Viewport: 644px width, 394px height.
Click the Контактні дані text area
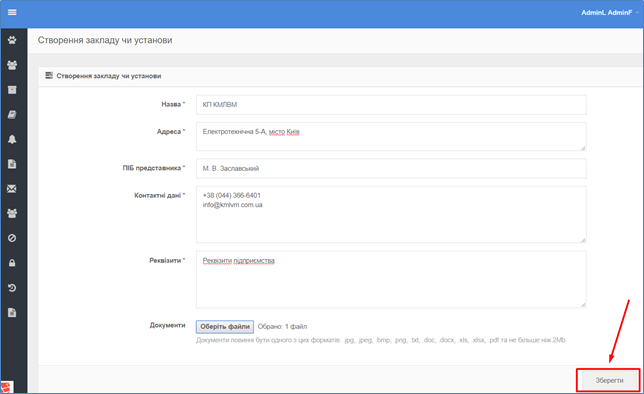[x=391, y=214]
